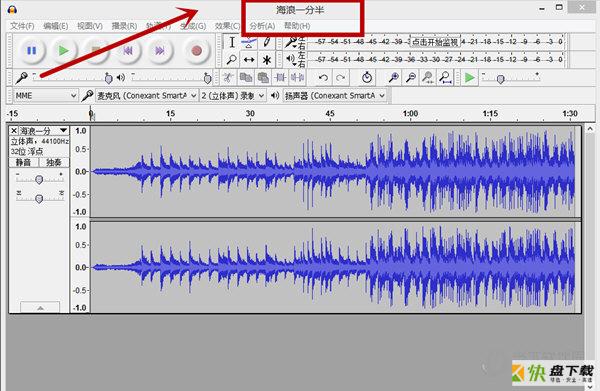Click the 32位 浮点 track info text
Image resolution: width=600 pixels, height=391 pixels.
[x=27, y=152]
